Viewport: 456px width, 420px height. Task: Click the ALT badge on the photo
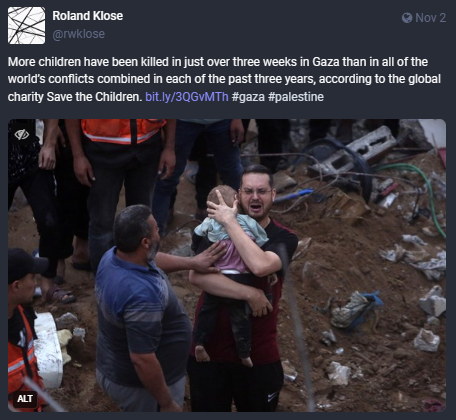tap(25, 398)
